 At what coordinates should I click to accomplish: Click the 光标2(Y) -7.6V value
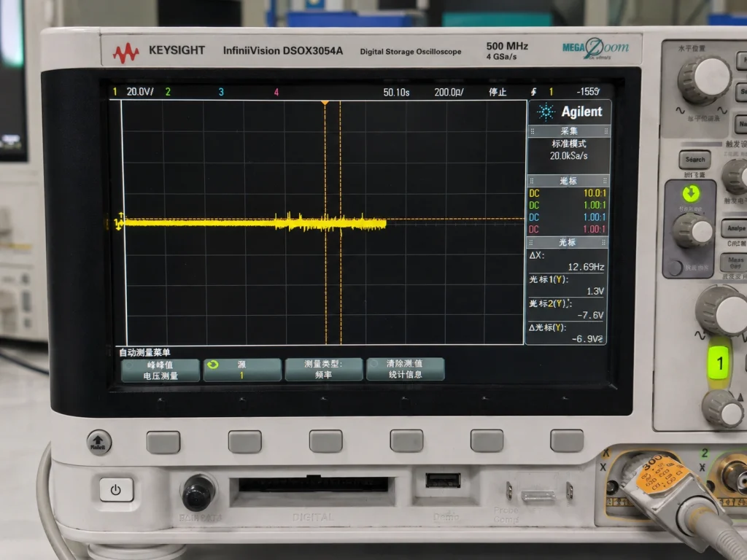590,315
